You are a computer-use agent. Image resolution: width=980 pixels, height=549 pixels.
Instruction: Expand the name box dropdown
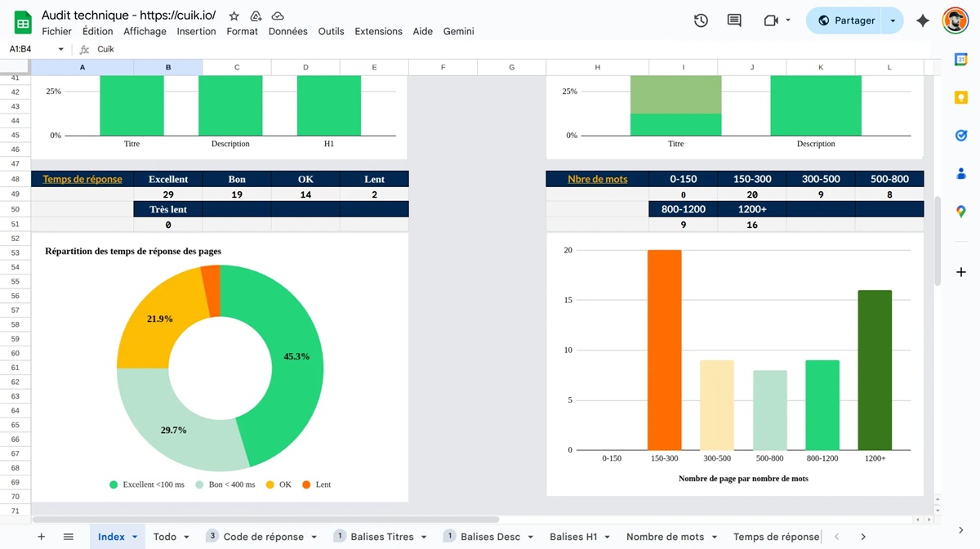(x=60, y=49)
